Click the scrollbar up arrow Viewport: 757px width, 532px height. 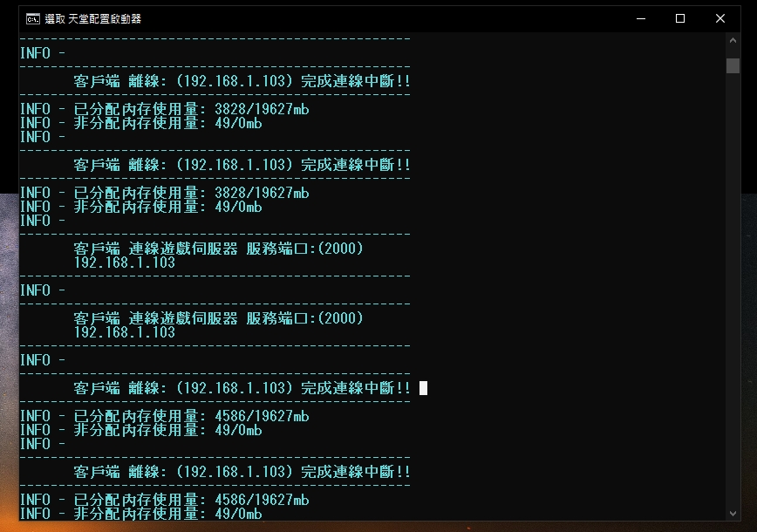coord(733,40)
